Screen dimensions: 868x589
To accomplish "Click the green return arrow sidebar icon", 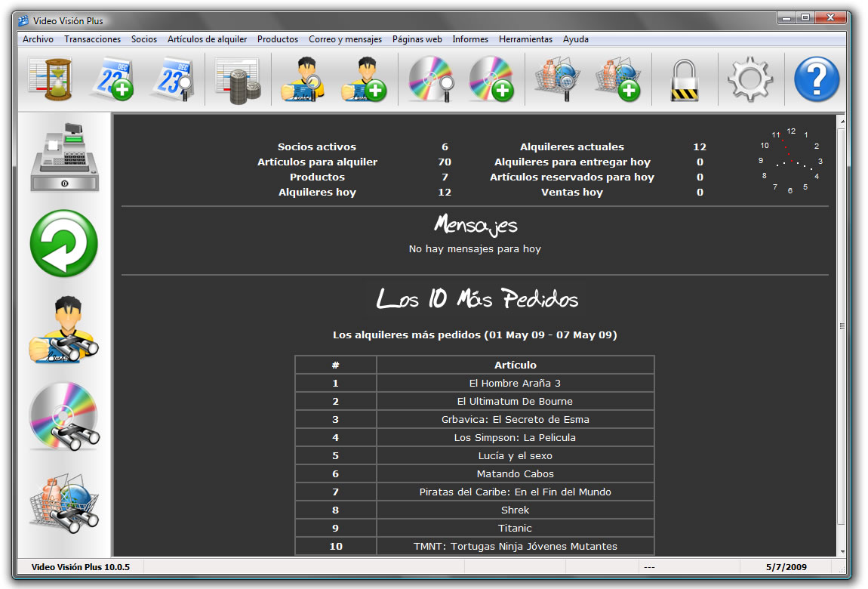I will (x=64, y=243).
